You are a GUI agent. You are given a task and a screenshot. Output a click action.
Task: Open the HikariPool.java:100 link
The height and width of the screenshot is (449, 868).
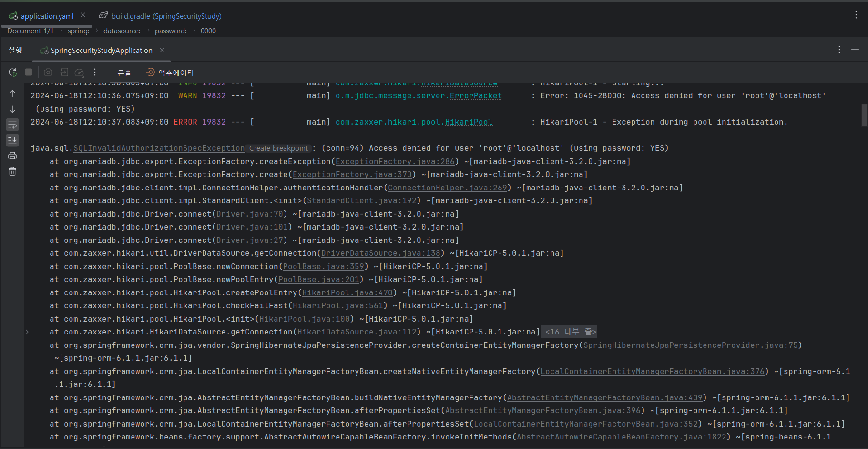[304, 319]
